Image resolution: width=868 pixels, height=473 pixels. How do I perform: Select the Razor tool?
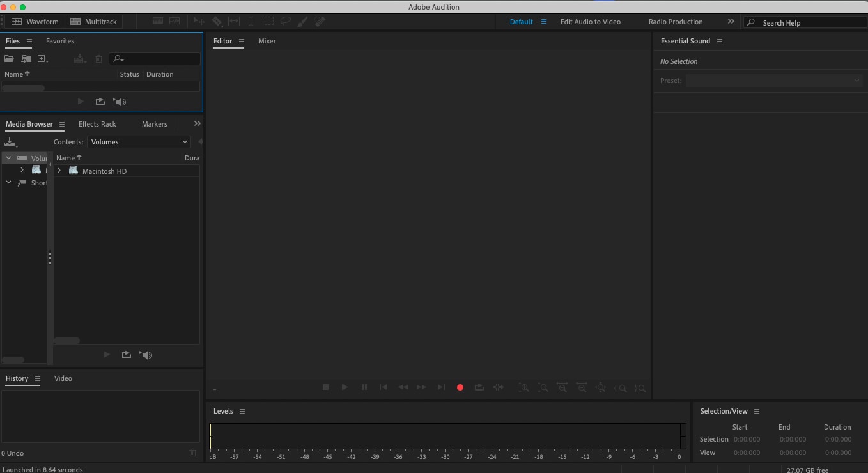point(217,22)
